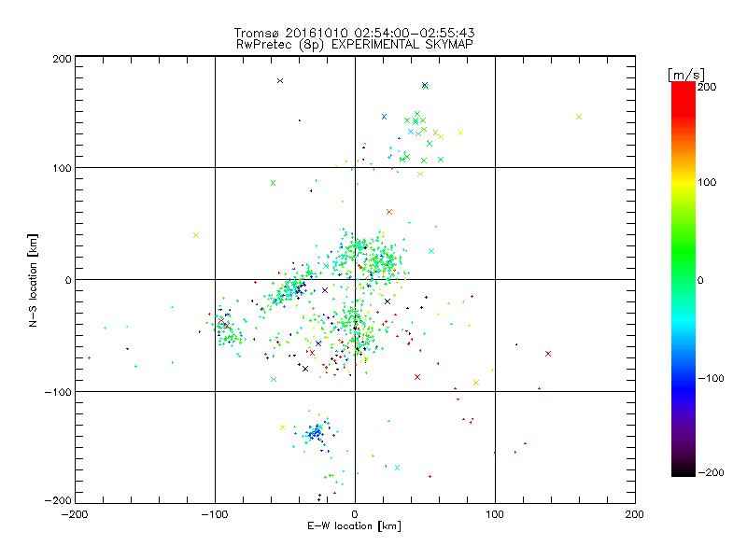Click the colorbar label '200' at top

pos(707,87)
